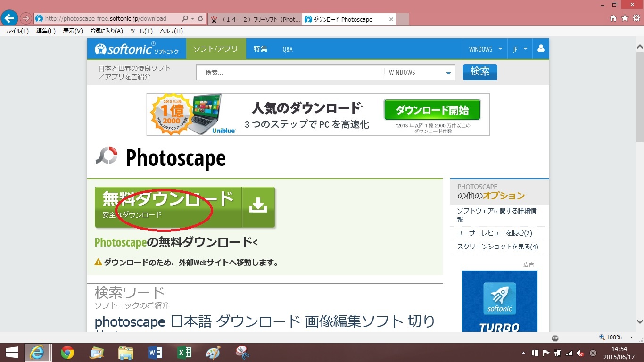Open the address bar autocomplete dropdown arrow
This screenshot has width=644, height=362.
(x=192, y=19)
